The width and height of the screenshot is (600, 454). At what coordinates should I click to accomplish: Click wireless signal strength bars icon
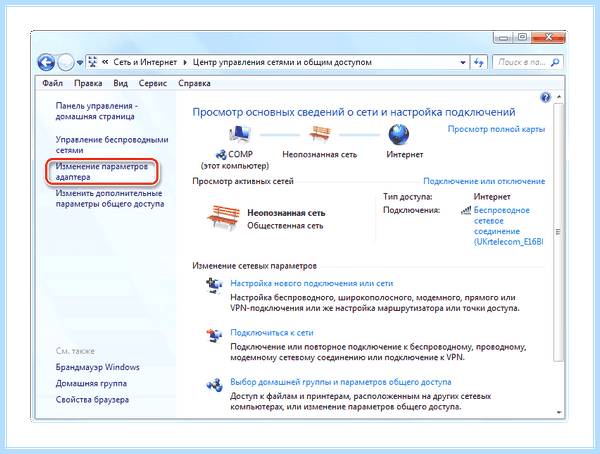click(x=466, y=210)
